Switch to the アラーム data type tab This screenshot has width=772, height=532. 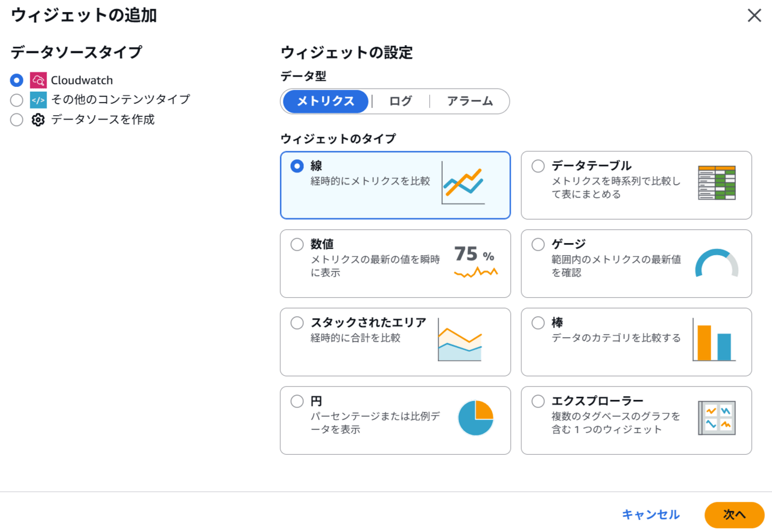click(x=470, y=101)
